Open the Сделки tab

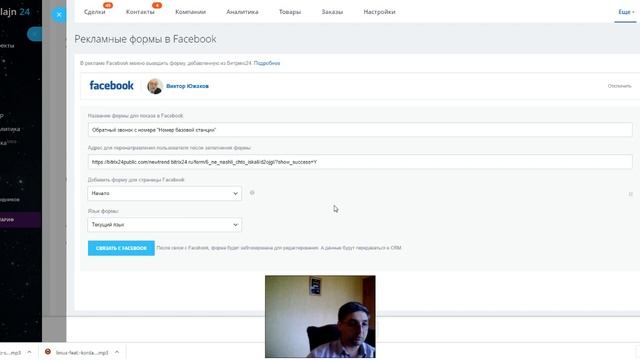(94, 12)
